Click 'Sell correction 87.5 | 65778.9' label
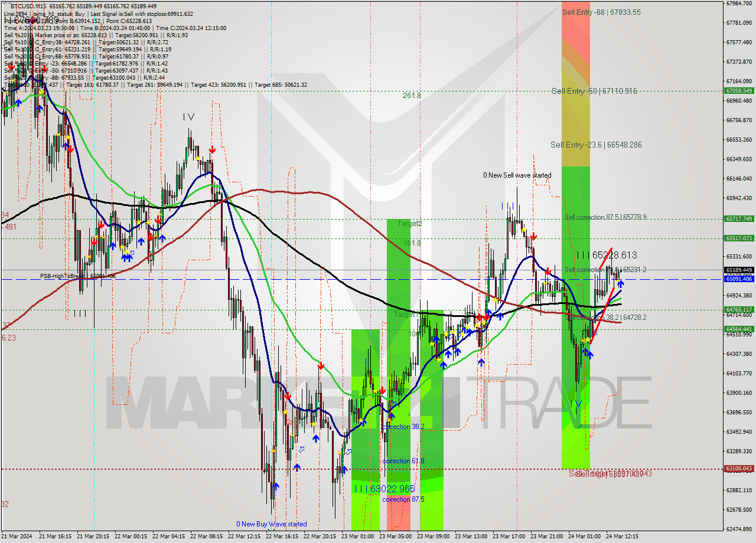 [x=605, y=217]
